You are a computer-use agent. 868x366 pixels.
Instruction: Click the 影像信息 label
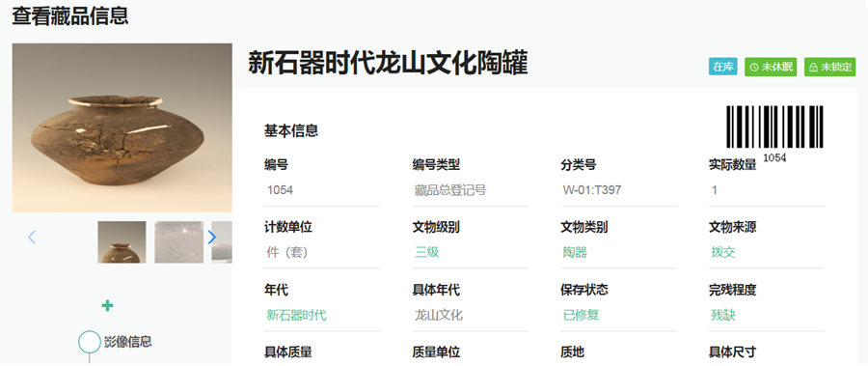(128, 342)
